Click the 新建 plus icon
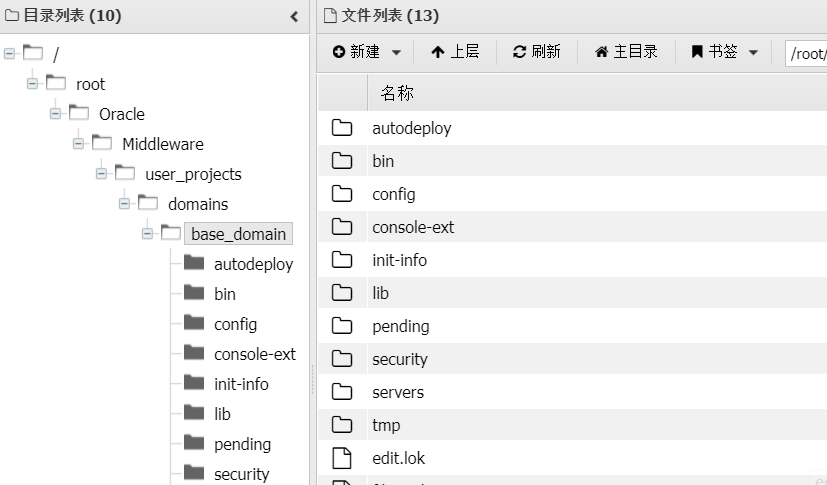The image size is (827, 485). pyautogui.click(x=339, y=52)
